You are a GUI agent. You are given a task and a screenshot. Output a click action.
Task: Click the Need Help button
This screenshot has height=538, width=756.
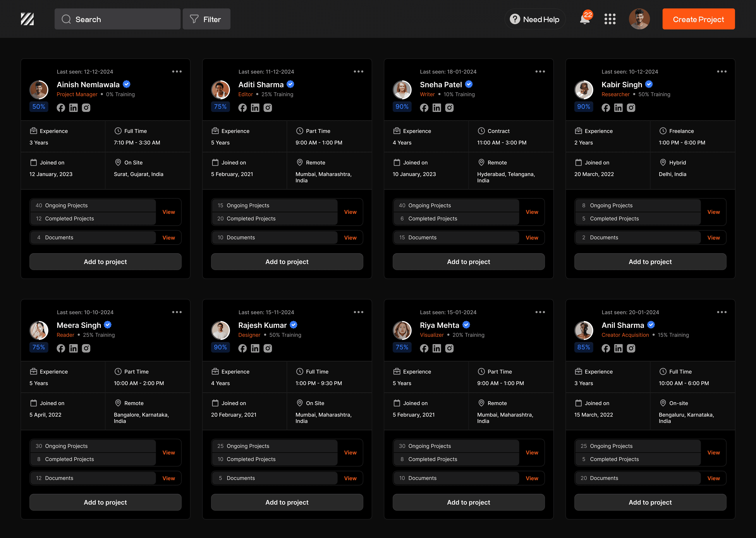(x=535, y=19)
